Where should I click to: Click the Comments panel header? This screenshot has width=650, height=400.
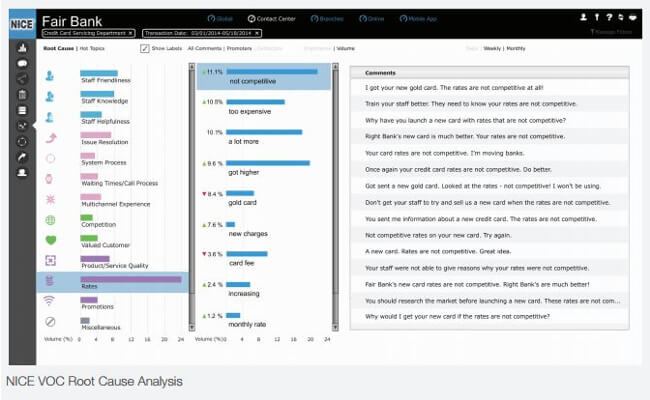[x=490, y=73]
